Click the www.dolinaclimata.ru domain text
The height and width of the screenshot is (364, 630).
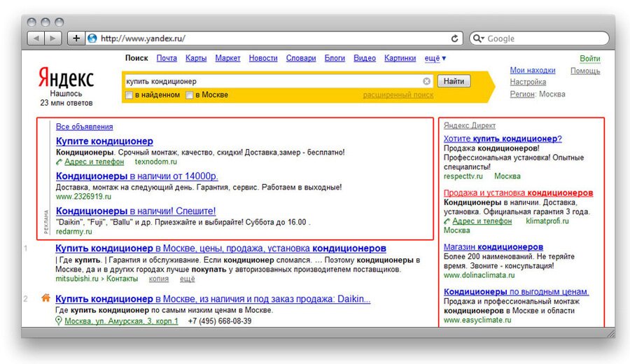click(x=479, y=275)
